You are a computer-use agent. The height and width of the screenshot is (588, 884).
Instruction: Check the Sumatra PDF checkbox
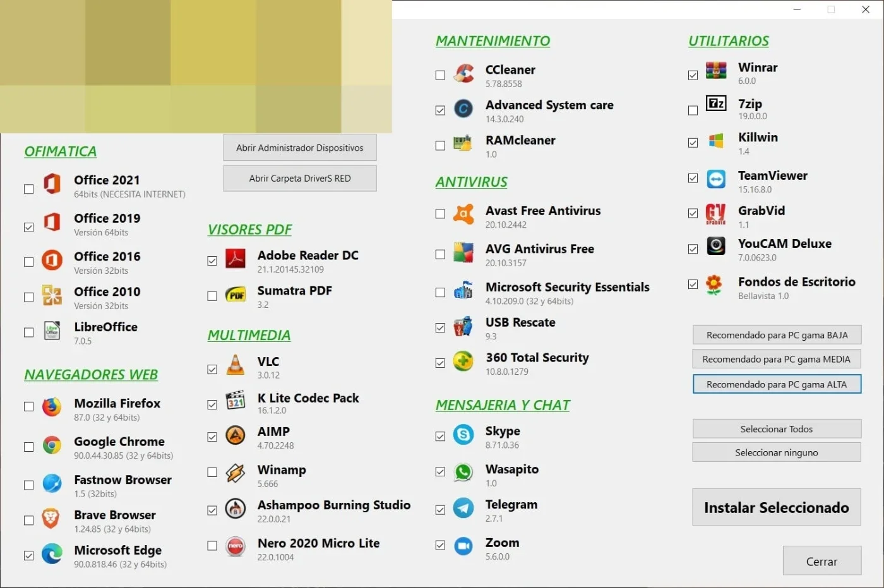point(212,296)
